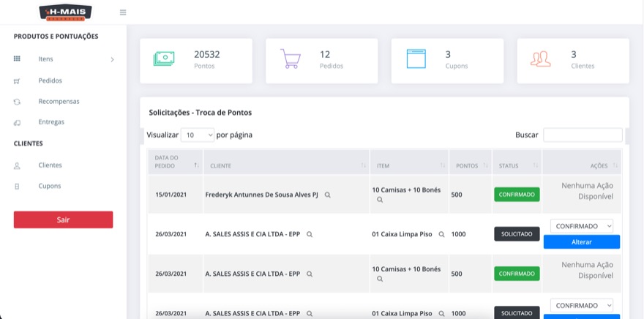Click the Produtos e Pontuações section header

pyautogui.click(x=56, y=37)
